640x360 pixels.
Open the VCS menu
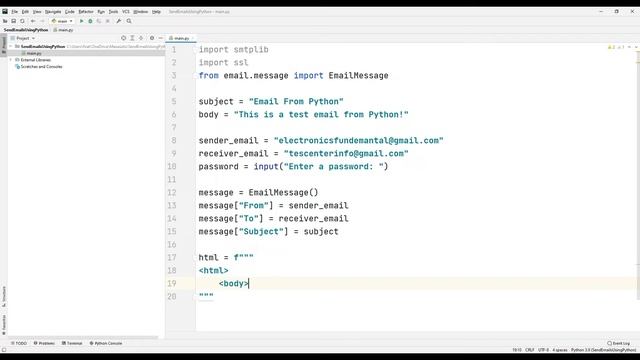tap(126, 12)
